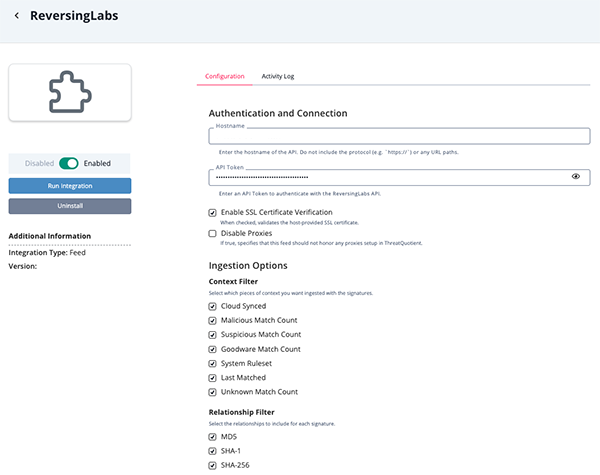This screenshot has width=600, height=475.
Task: Toggle the Disabled/Enabled integration switch
Action: pyautogui.click(x=69, y=163)
